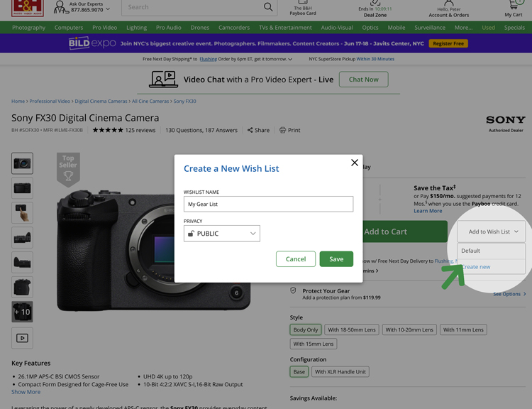Image resolution: width=532 pixels, height=409 pixels.
Task: Open the Add to Wish List dropdown
Action: [x=491, y=231]
